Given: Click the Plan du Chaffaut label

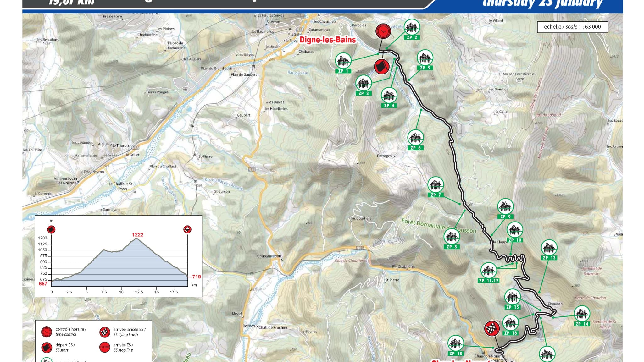Looking at the screenshot, I should click(163, 166).
